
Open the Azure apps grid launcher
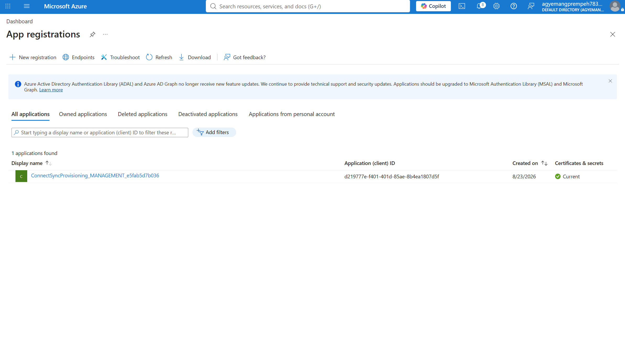click(8, 6)
